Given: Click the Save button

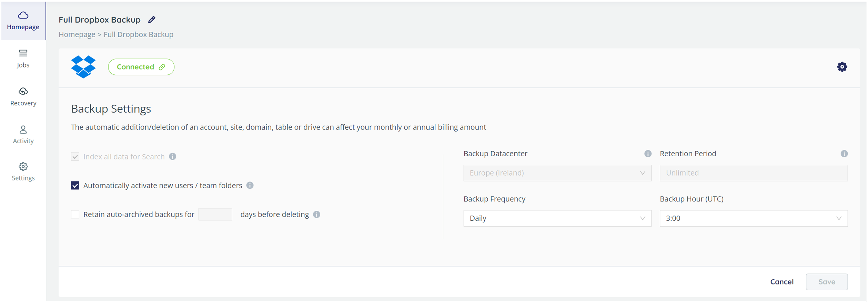Looking at the screenshot, I should tap(827, 282).
